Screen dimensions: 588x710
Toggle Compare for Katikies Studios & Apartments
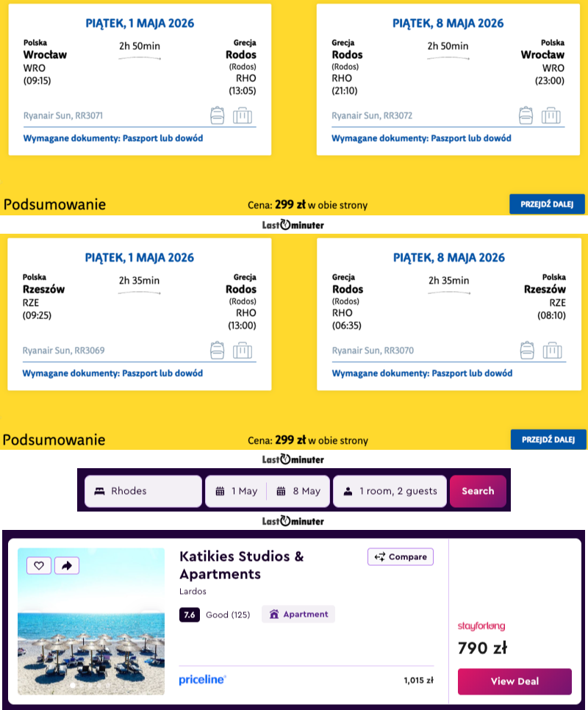[x=401, y=557]
